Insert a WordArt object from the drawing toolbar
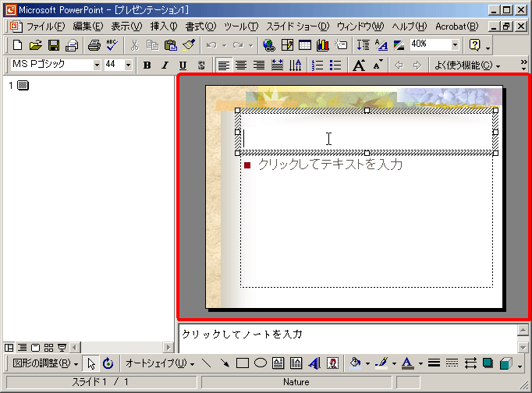The height and width of the screenshot is (393, 532). [314, 363]
